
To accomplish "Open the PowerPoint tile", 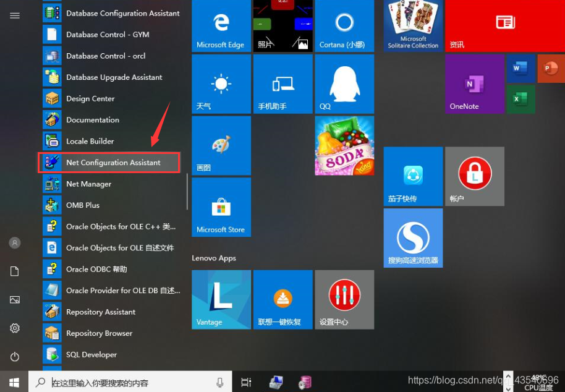I will [551, 69].
